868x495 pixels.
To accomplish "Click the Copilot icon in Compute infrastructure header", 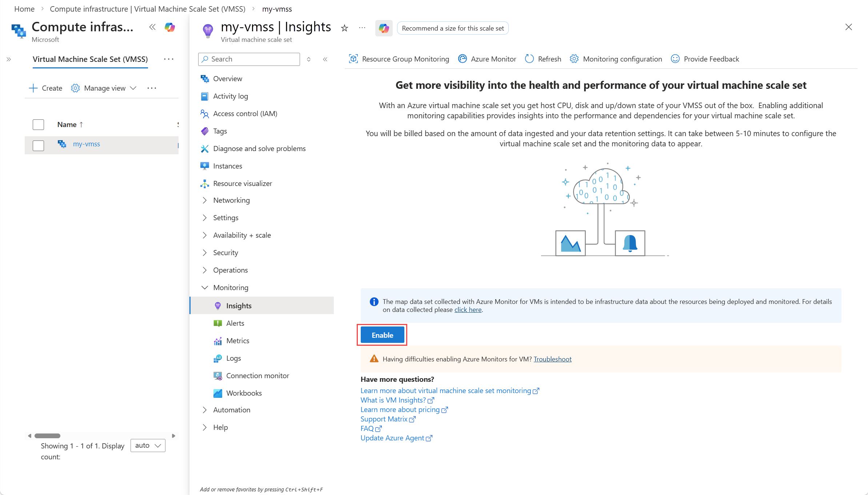I will (170, 27).
